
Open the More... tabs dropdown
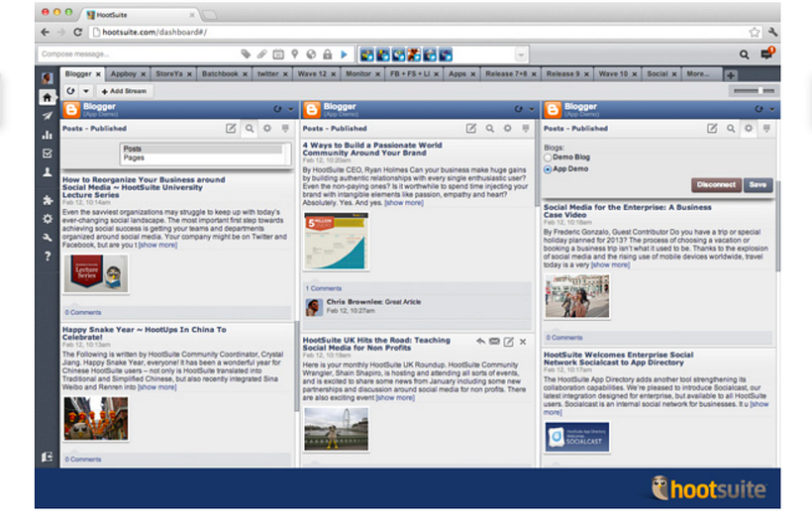[x=698, y=74]
